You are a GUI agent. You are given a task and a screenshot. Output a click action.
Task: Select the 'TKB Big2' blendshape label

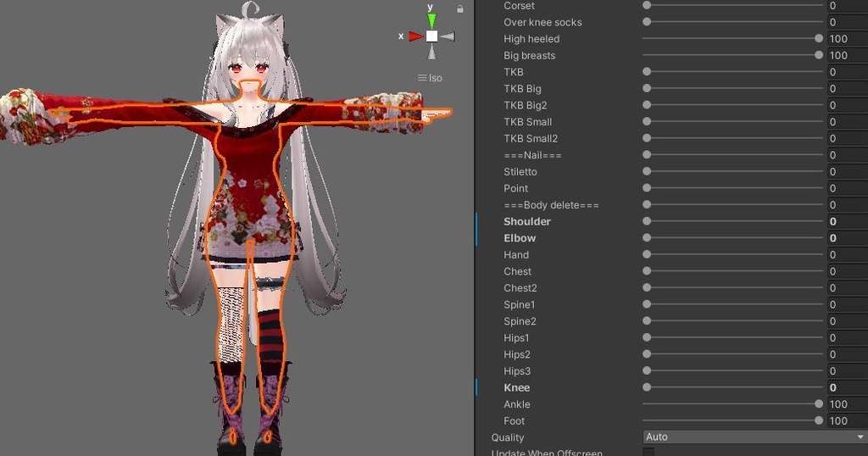pyautogui.click(x=526, y=105)
